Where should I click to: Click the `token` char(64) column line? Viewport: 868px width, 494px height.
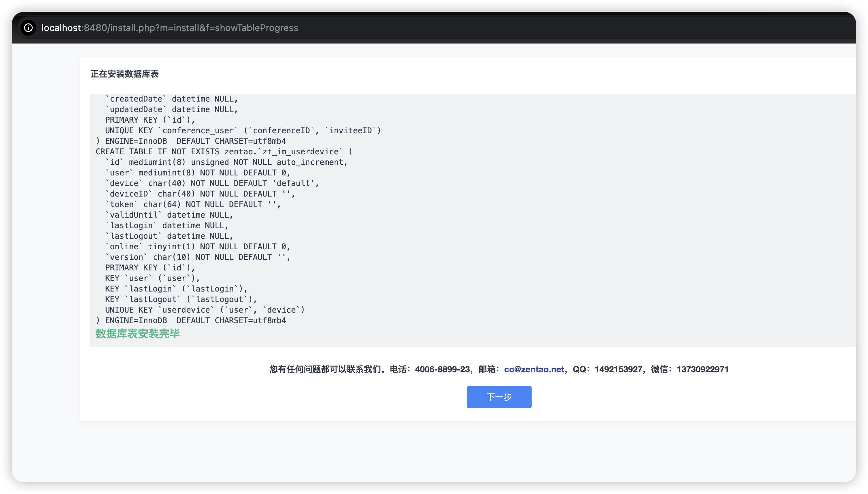(x=193, y=204)
